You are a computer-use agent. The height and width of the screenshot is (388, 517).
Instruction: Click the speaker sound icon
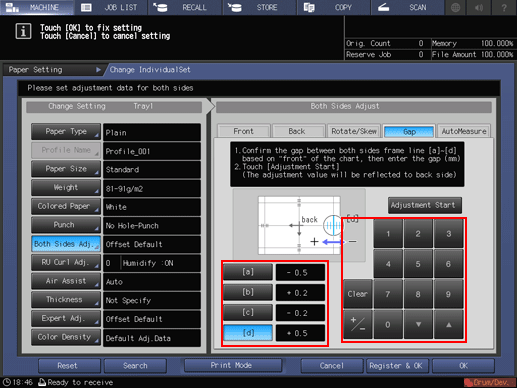pyautogui.click(x=479, y=7)
